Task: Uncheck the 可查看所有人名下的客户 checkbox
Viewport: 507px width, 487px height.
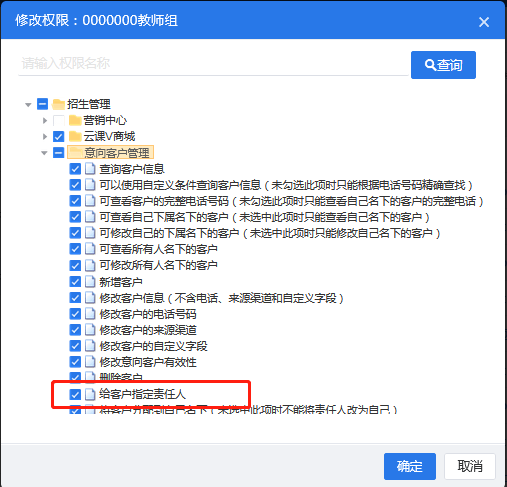Action: [x=75, y=249]
